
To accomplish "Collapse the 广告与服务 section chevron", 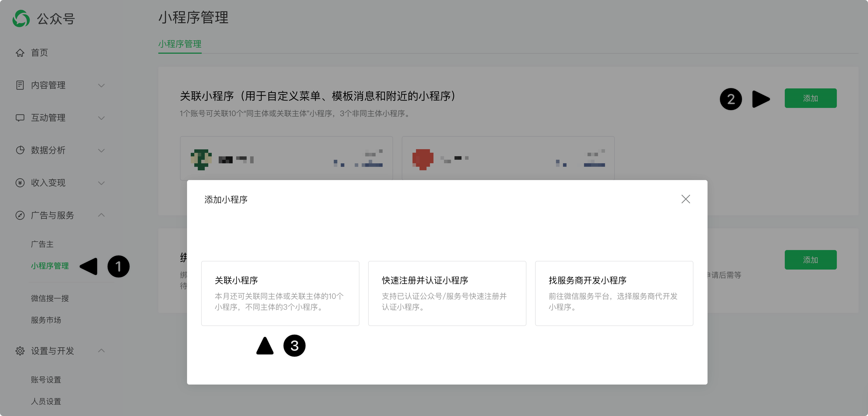I will [x=101, y=215].
